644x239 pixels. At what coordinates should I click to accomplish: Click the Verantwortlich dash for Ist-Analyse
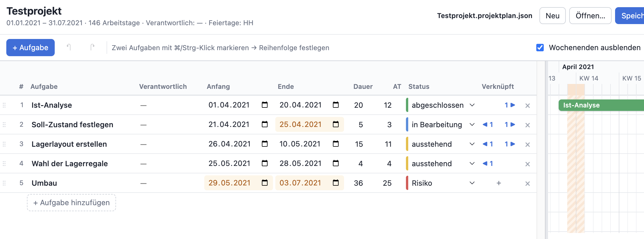point(143,105)
